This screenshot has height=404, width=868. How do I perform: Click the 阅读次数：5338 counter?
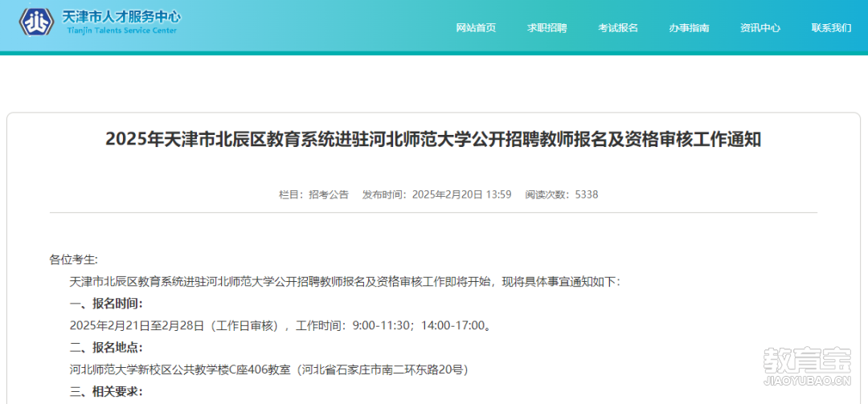561,195
